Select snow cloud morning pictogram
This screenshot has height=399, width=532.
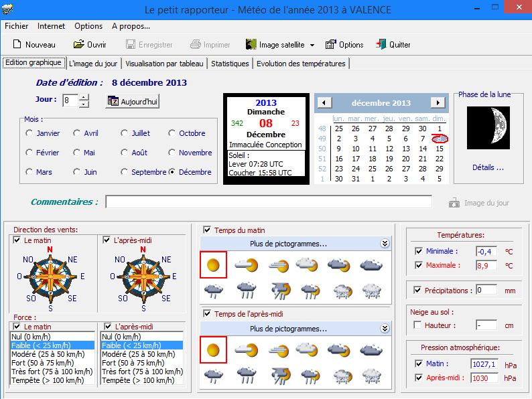(x=372, y=291)
